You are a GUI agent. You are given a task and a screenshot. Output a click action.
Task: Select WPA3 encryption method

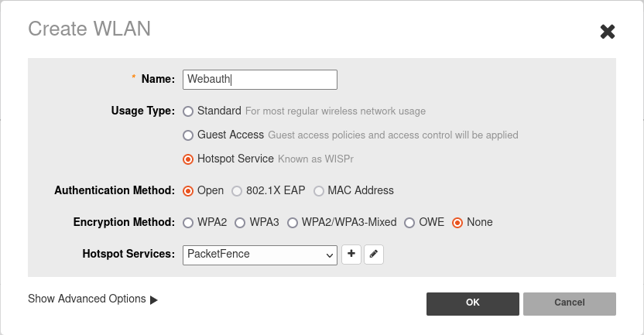[x=240, y=223]
